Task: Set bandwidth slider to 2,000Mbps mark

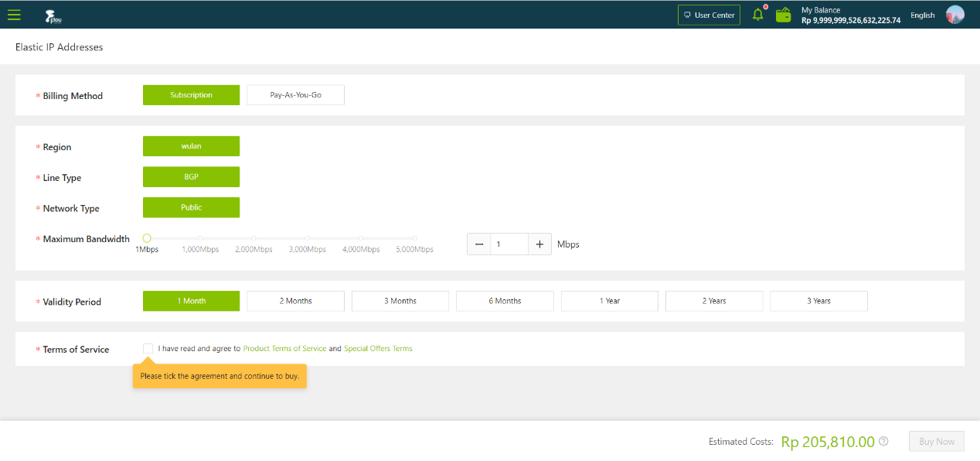Action: pos(254,238)
